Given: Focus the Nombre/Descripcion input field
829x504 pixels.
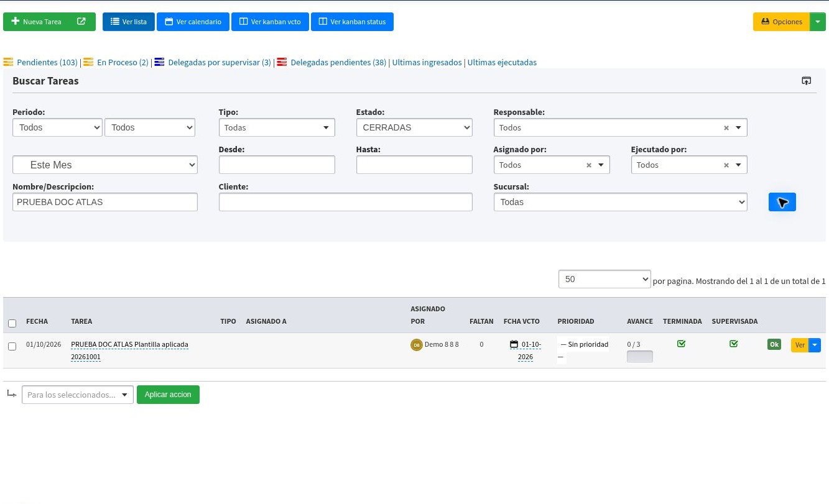Looking at the screenshot, I should 105,202.
